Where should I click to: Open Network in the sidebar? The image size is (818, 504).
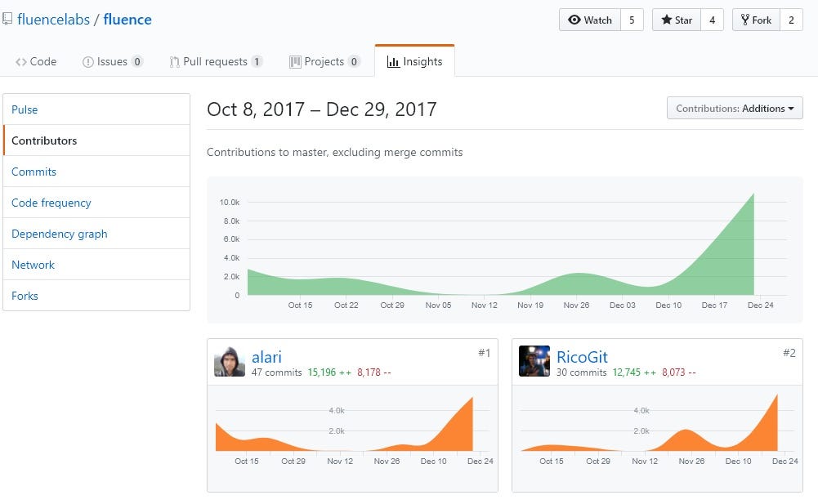click(x=96, y=265)
